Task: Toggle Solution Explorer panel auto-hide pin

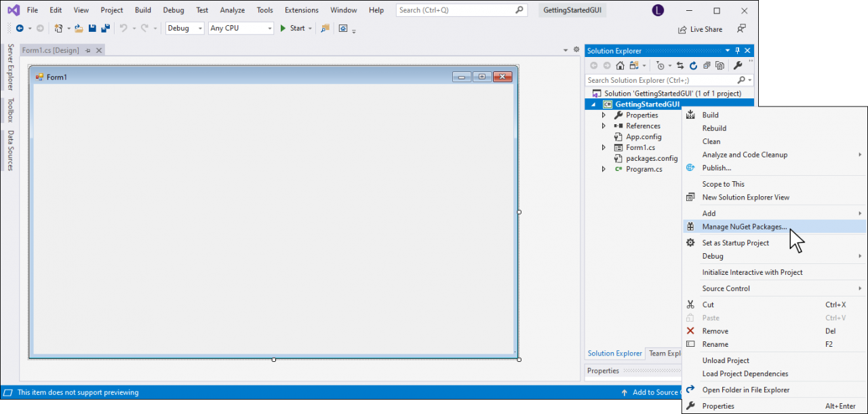Action: coord(737,51)
